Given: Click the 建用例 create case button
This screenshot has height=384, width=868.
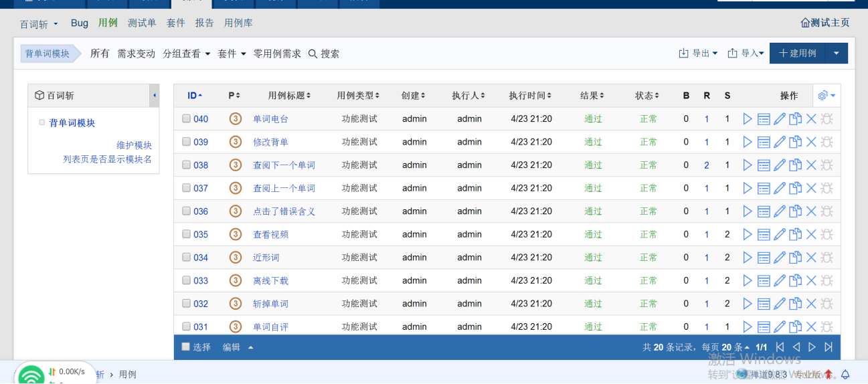Looking at the screenshot, I should coord(798,54).
